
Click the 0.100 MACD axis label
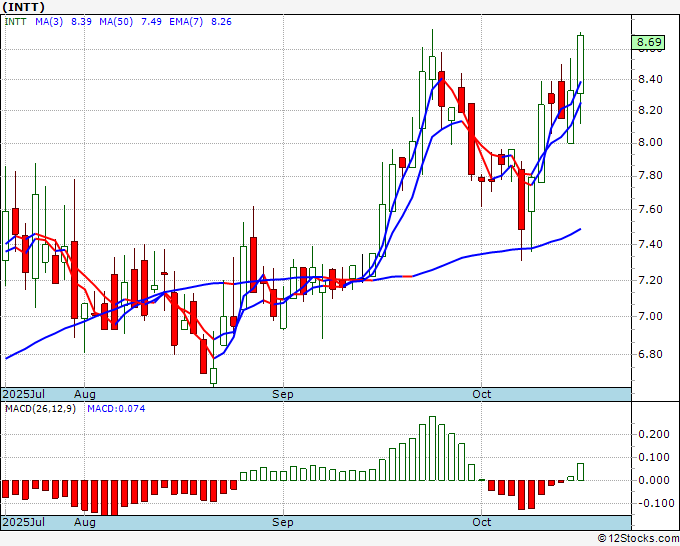654,457
